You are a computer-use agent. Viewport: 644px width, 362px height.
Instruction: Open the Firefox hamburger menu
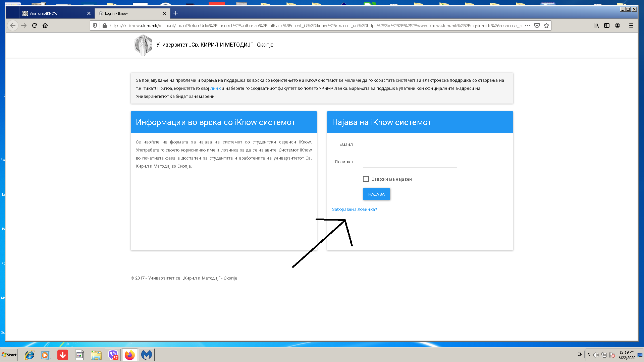coord(631,25)
